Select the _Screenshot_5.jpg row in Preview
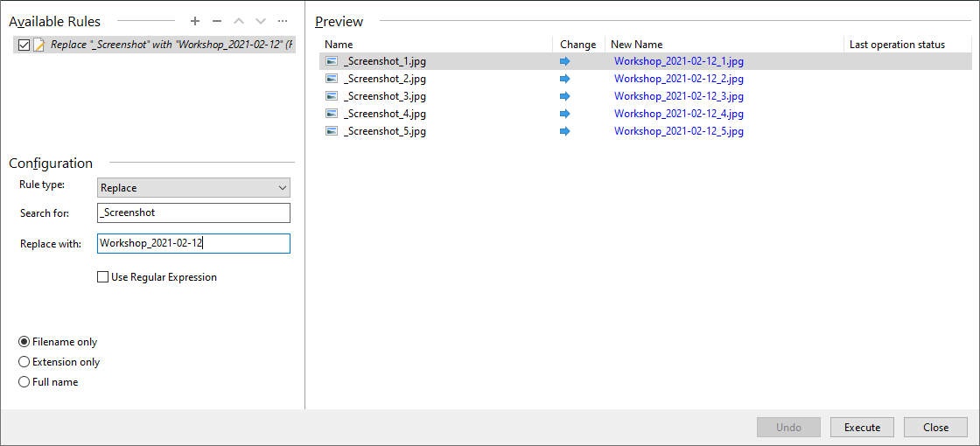The width and height of the screenshot is (980, 446). (385, 131)
